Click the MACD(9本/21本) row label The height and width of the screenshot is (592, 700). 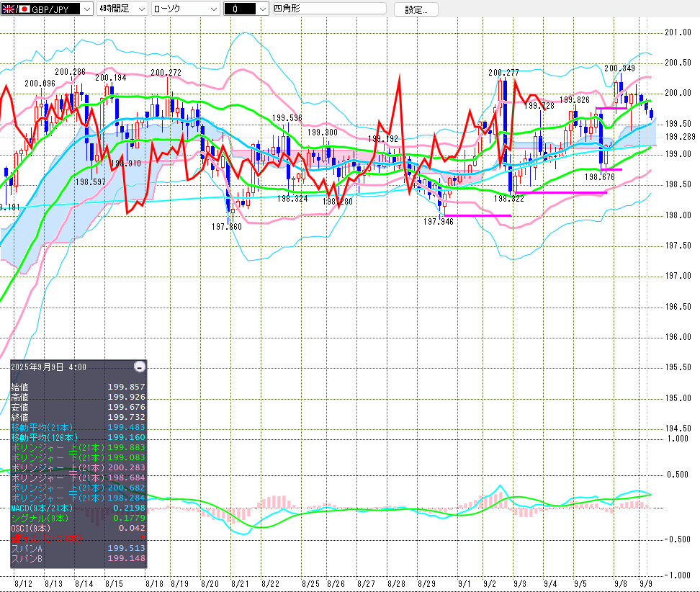tap(42, 508)
